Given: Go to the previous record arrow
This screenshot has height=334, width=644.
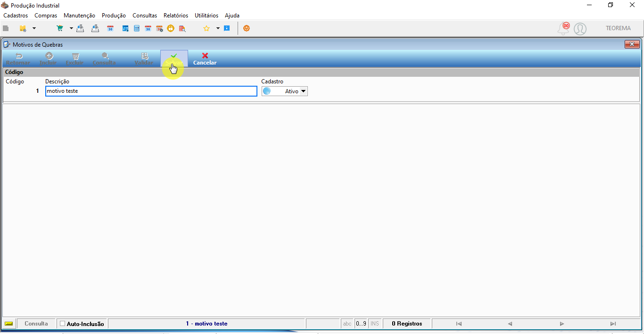Looking at the screenshot, I should 510,324.
